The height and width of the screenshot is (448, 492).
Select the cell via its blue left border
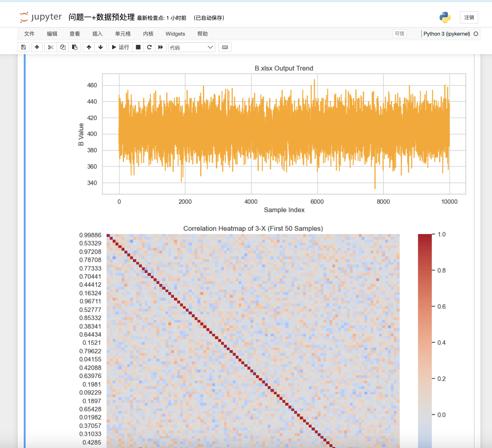(25, 251)
